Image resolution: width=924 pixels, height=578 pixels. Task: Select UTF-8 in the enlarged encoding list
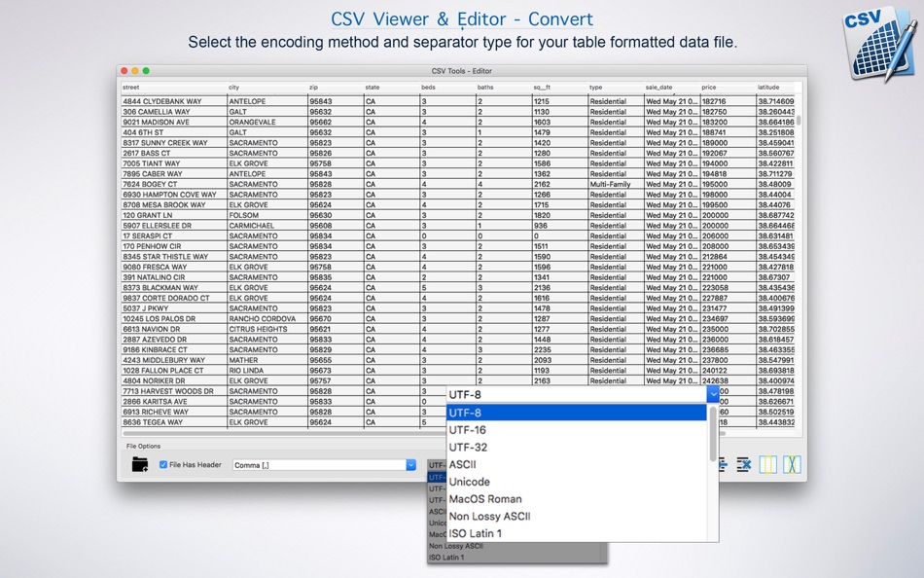pyautogui.click(x=577, y=413)
